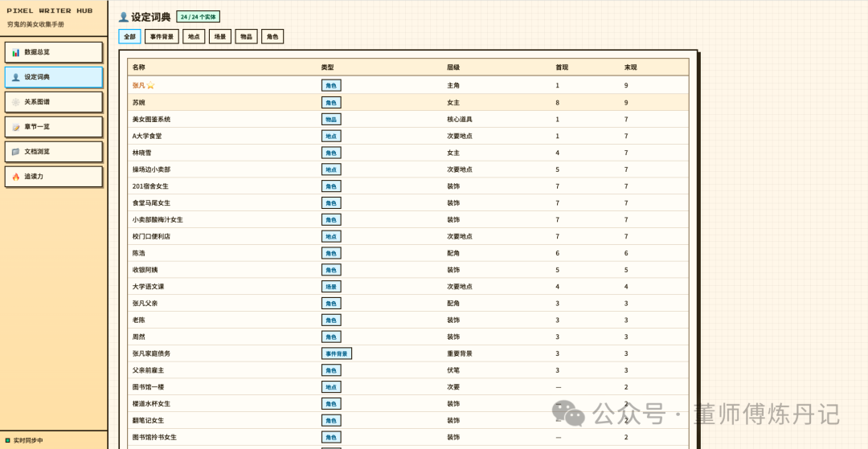This screenshot has height=449, width=868.
Task: Click the 类型 column header
Action: (327, 67)
